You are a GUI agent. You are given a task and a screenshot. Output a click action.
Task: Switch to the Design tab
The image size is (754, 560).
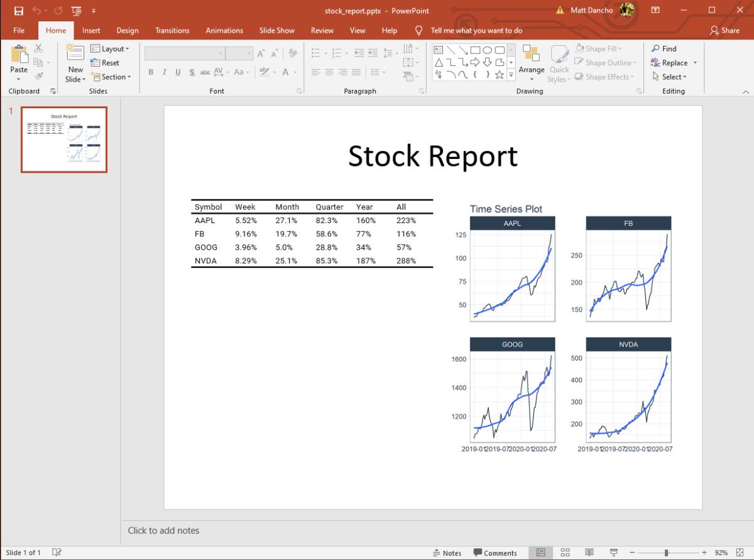(x=128, y=30)
